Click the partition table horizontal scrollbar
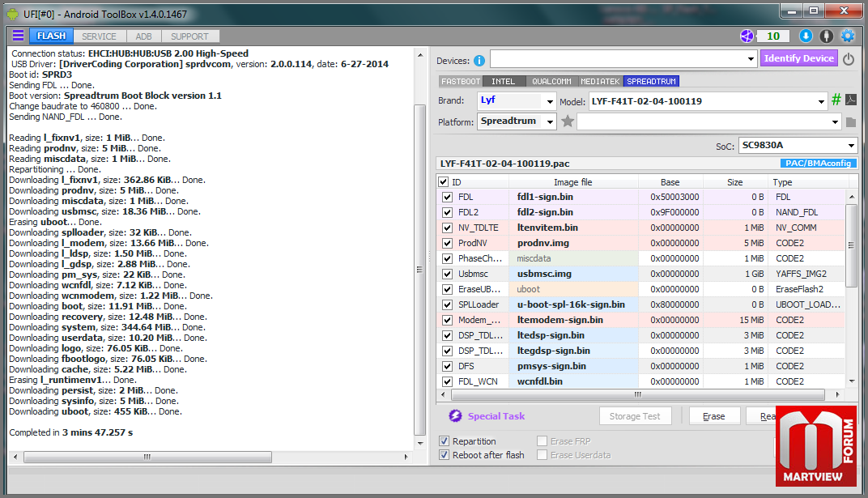This screenshot has width=868, height=498. [x=639, y=394]
